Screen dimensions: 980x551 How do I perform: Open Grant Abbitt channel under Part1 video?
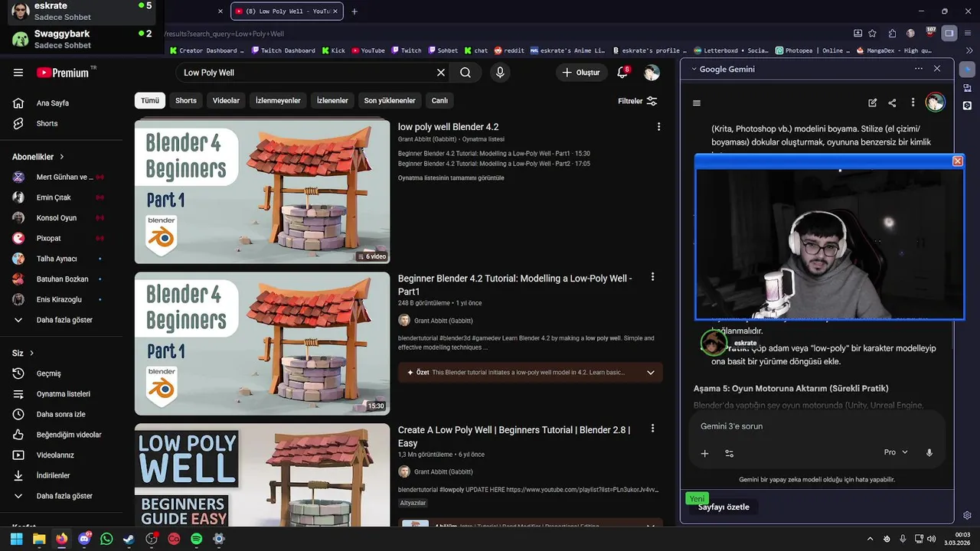pyautogui.click(x=443, y=321)
